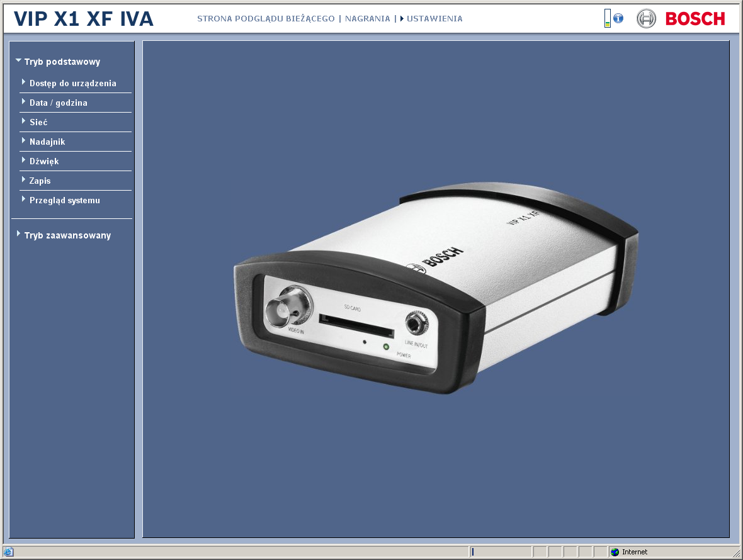Go to Strona podglądu bieżącego

[266, 18]
